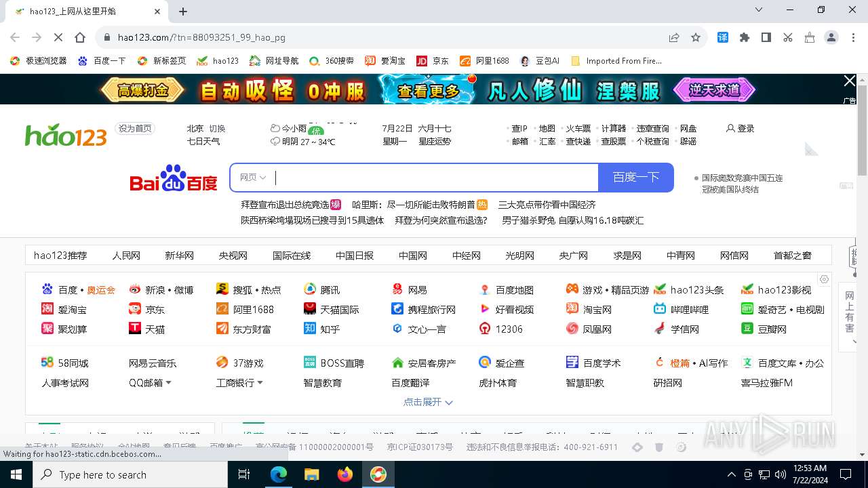Close the top banner advertisement
The width and height of the screenshot is (868, 488).
(849, 81)
